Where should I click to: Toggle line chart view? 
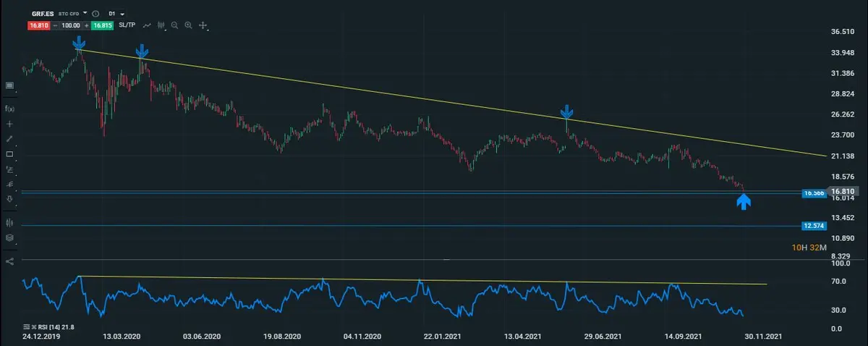click(x=148, y=25)
